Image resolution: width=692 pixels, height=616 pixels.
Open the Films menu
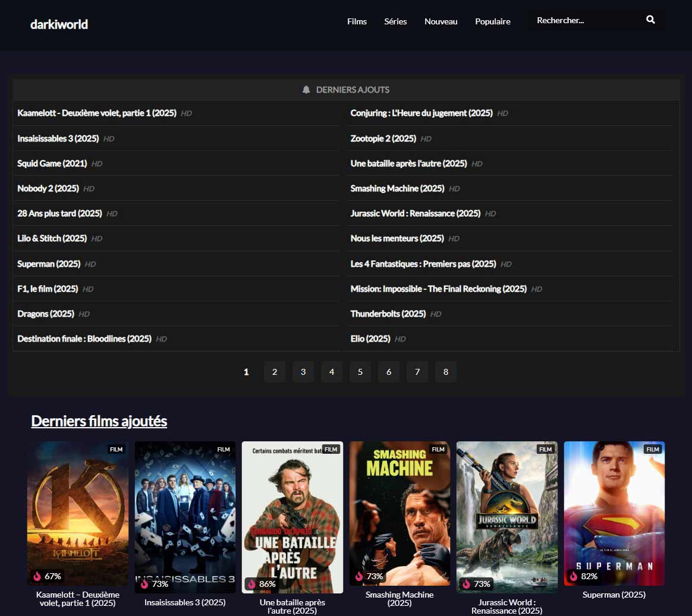point(357,21)
